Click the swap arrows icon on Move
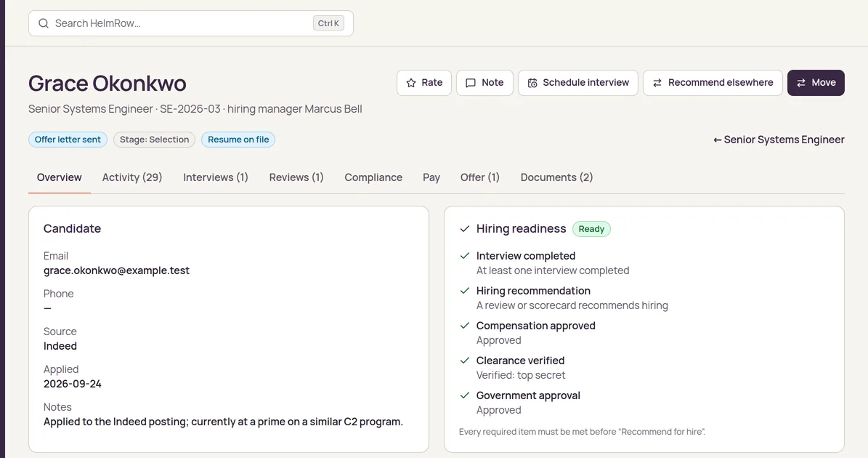 (801, 83)
